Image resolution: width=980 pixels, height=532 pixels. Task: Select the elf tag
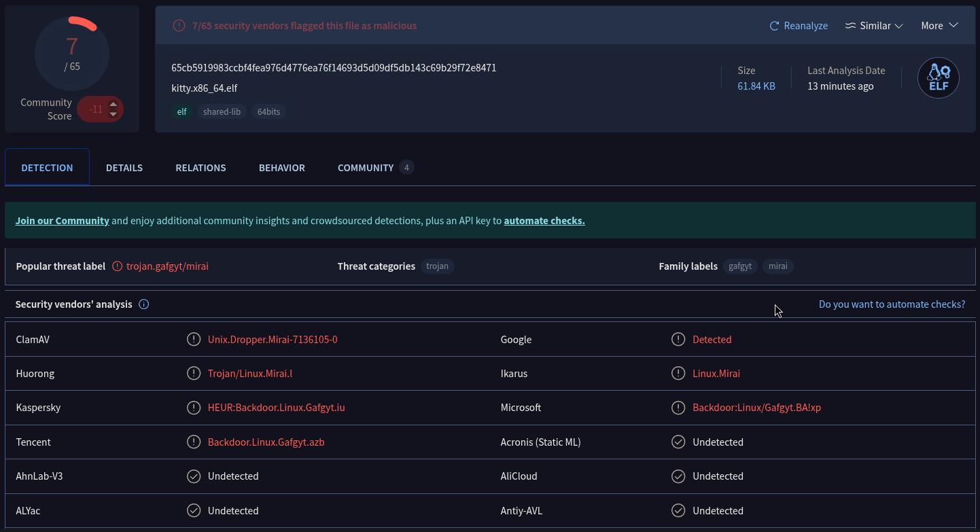click(181, 111)
